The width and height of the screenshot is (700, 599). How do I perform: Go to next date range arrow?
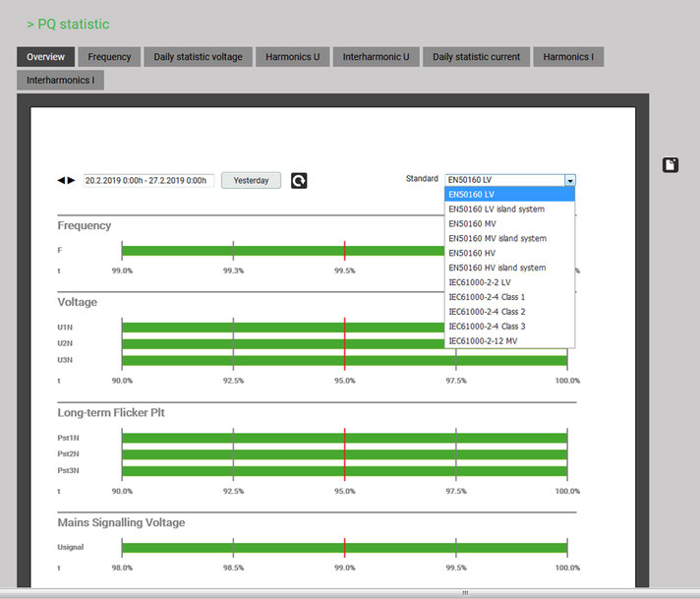(x=72, y=180)
